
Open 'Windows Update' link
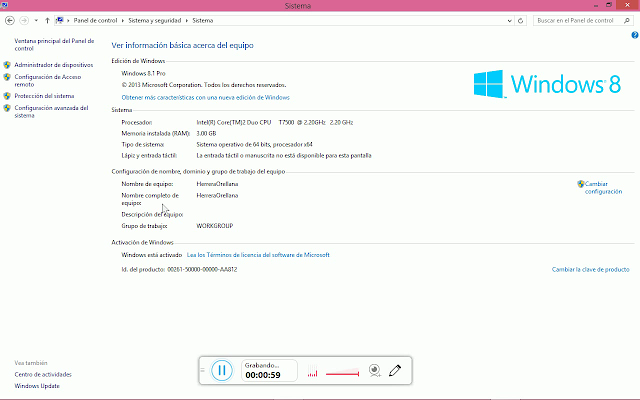click(x=37, y=386)
